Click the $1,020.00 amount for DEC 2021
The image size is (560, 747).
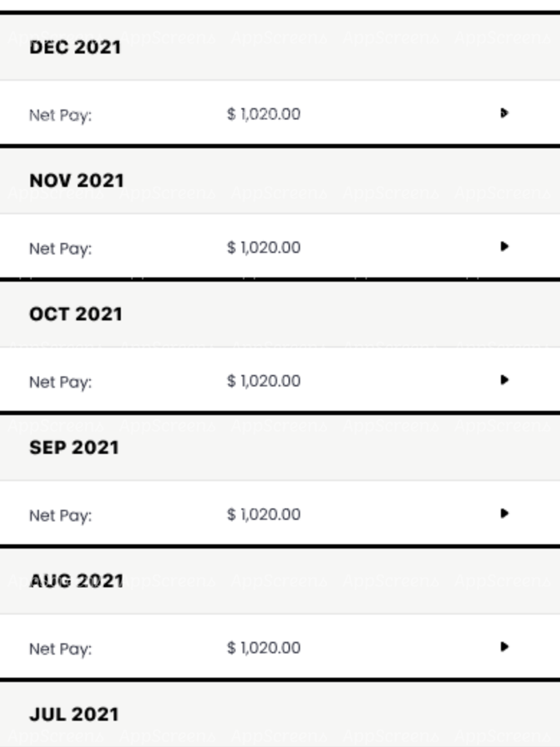pyautogui.click(x=264, y=114)
